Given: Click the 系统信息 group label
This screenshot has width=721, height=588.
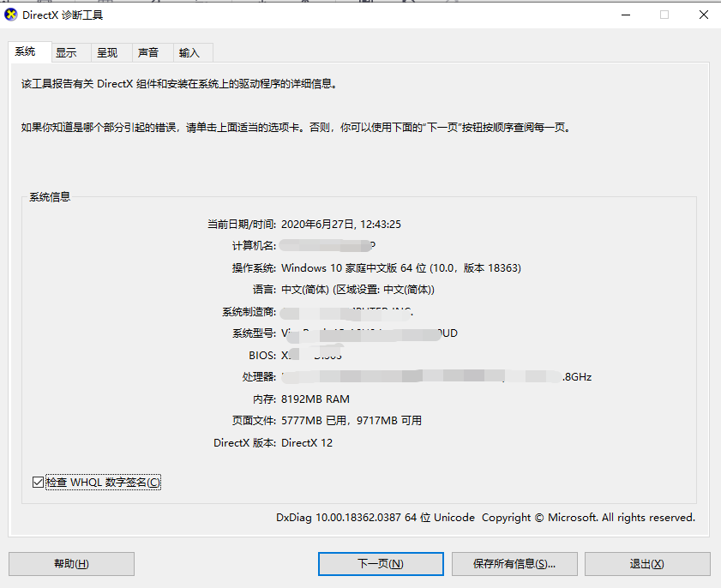Looking at the screenshot, I should point(50,197).
